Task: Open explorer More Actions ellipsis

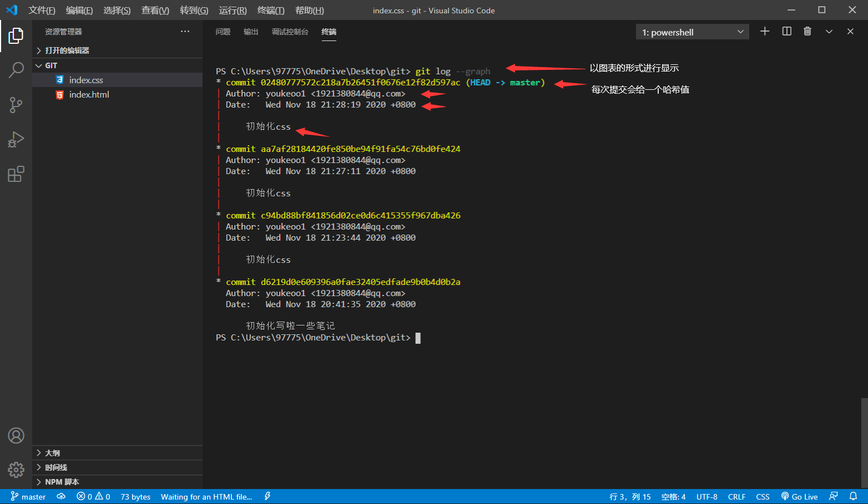Action: [185, 32]
